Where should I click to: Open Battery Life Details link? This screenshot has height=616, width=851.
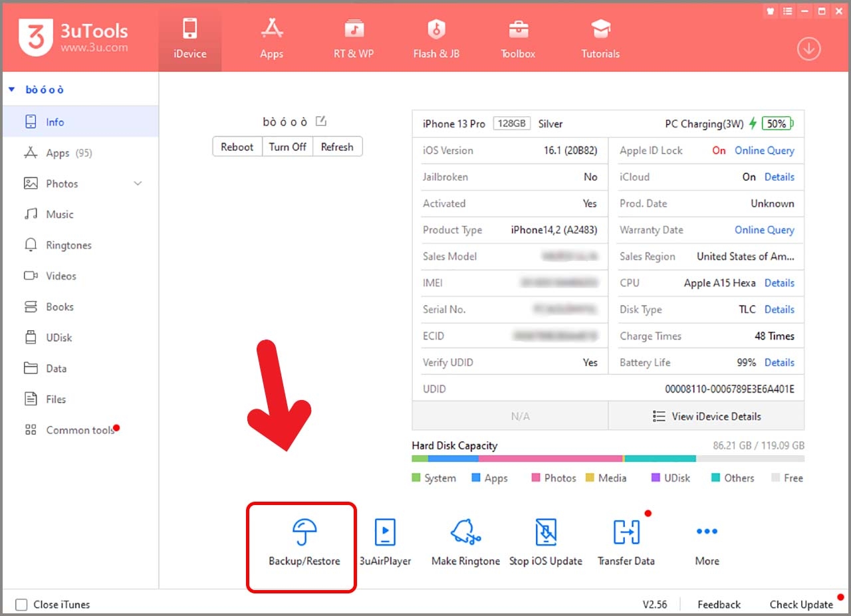pos(779,363)
